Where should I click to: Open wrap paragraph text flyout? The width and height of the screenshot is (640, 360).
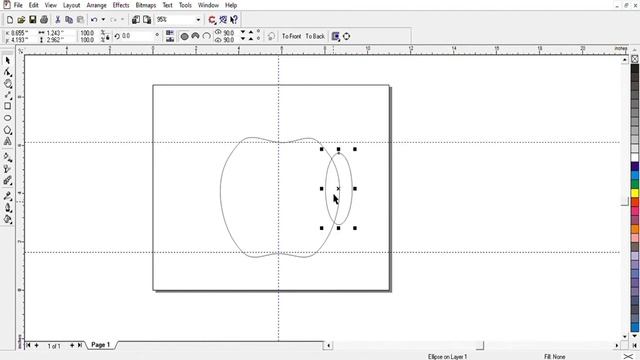coord(336,36)
